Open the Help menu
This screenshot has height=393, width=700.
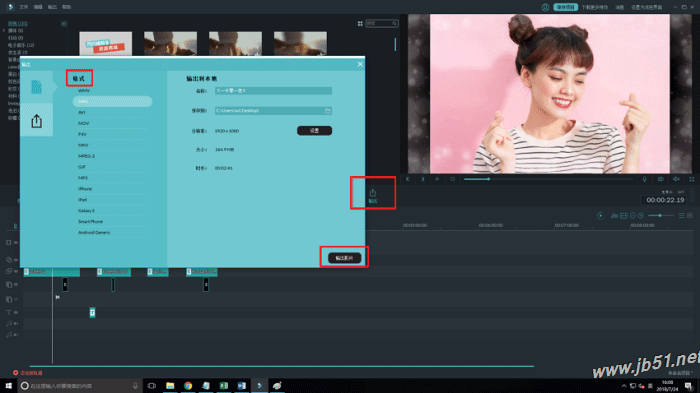67,7
